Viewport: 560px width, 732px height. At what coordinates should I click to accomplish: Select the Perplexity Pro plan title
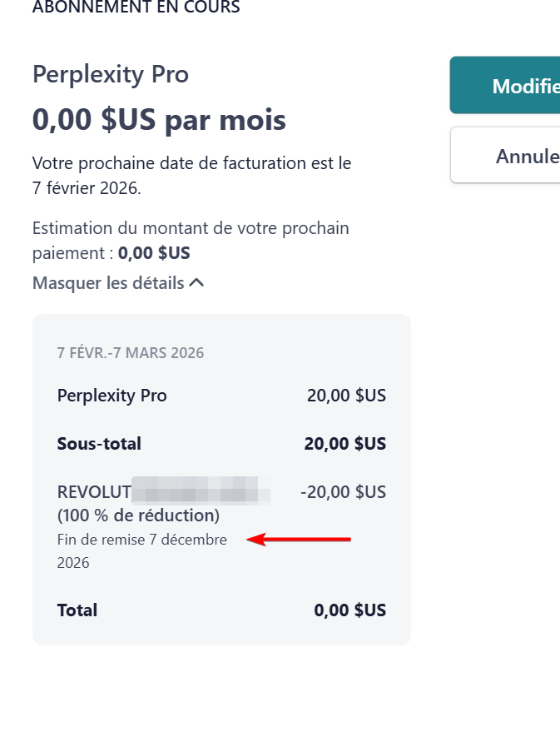(111, 74)
